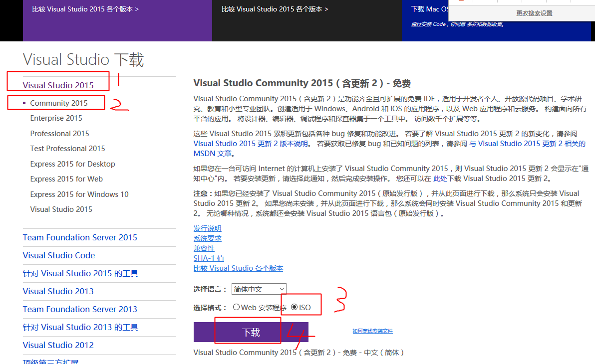Open 比较 Visual Studio 各个版本 comparison link
The width and height of the screenshot is (595, 364).
point(238,268)
